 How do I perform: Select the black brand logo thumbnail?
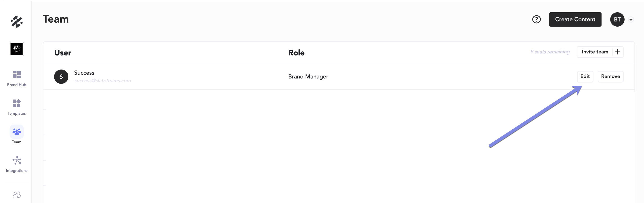pyautogui.click(x=17, y=49)
